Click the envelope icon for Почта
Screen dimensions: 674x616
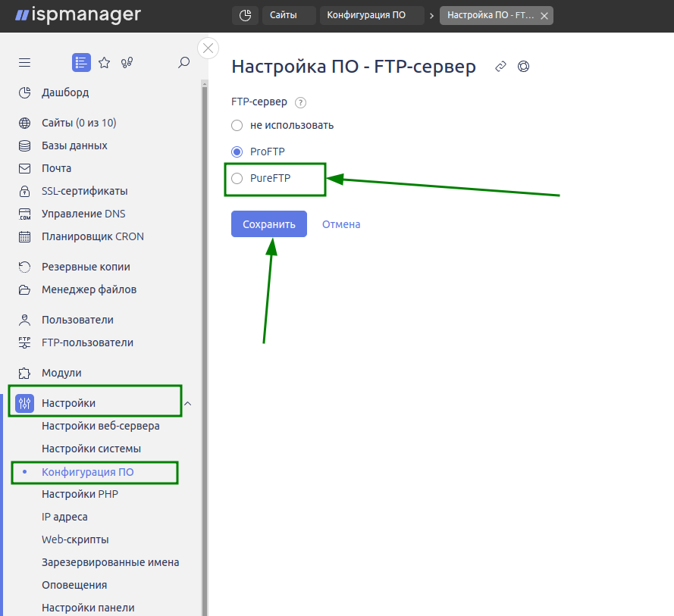tap(24, 168)
